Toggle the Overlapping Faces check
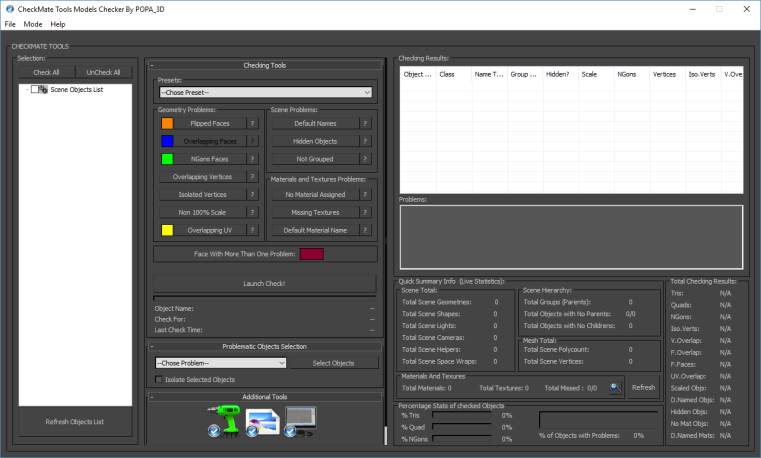This screenshot has height=458, width=761. pos(210,141)
